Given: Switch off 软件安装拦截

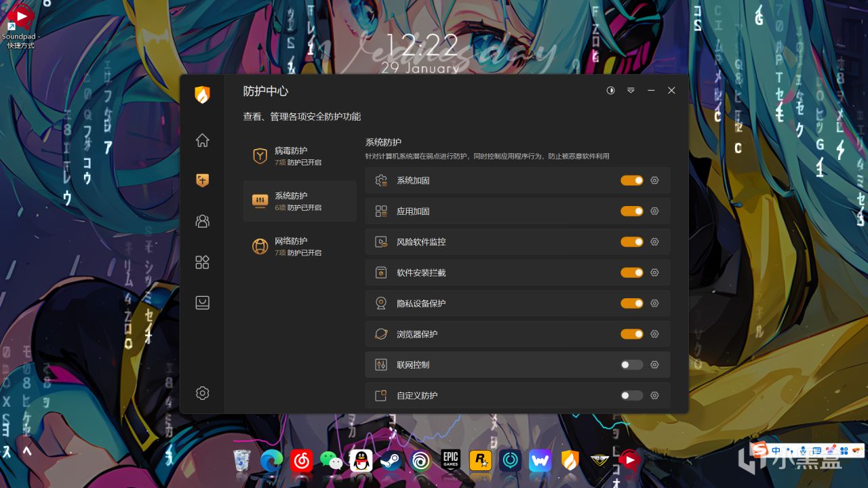Looking at the screenshot, I should [x=632, y=272].
